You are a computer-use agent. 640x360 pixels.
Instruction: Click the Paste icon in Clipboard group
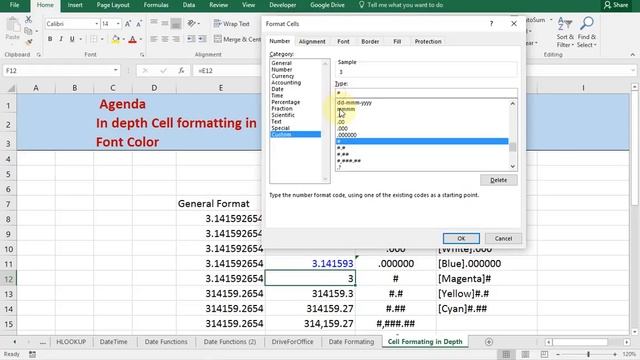[x=13, y=25]
